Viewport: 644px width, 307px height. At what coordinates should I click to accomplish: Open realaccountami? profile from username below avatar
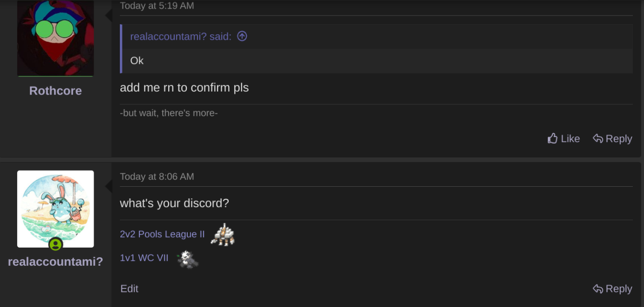coord(55,262)
